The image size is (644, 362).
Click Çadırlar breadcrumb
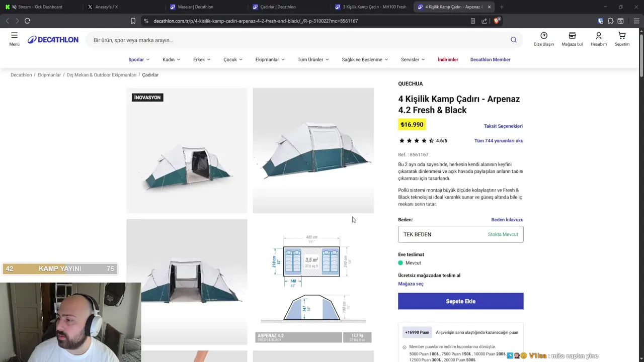[150, 75]
